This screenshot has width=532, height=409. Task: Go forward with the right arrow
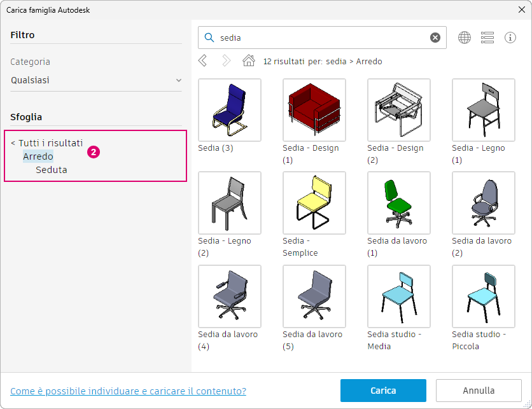pos(226,61)
